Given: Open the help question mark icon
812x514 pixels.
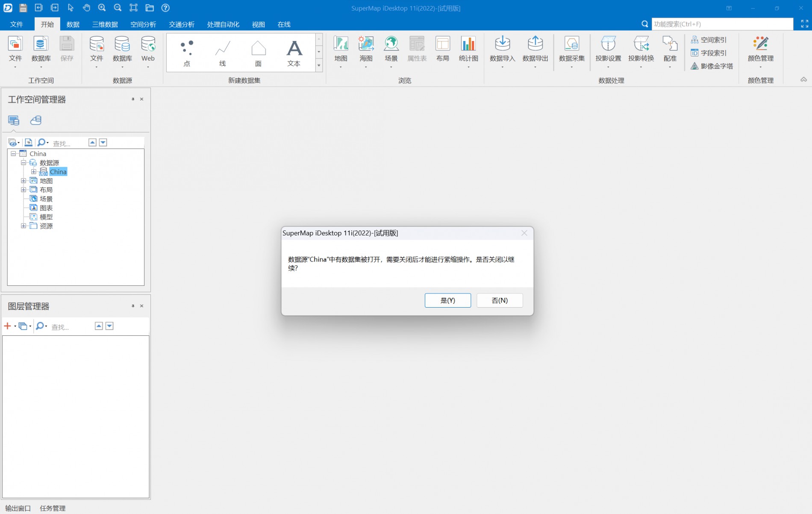Looking at the screenshot, I should pos(165,8).
